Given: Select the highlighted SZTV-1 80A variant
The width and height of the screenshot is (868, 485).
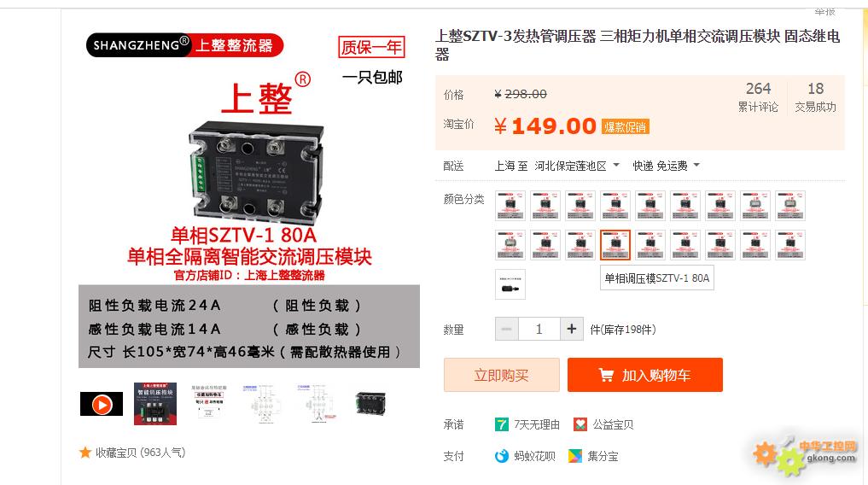Looking at the screenshot, I should coord(615,245).
